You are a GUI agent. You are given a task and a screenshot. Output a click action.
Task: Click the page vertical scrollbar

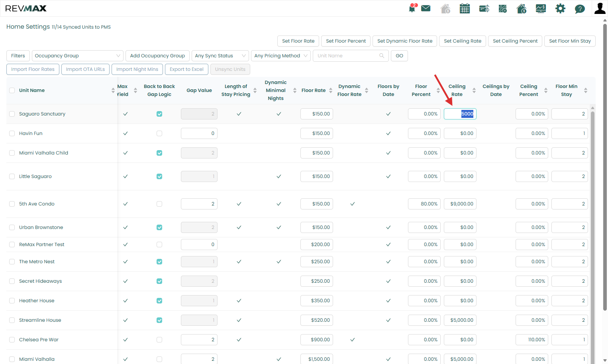point(605,167)
